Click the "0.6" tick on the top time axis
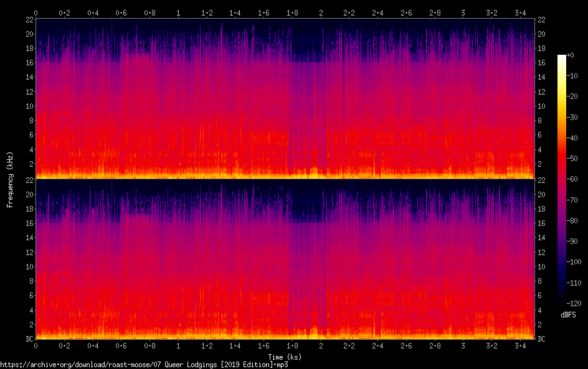This screenshot has height=369, width=588. pyautogui.click(x=121, y=12)
